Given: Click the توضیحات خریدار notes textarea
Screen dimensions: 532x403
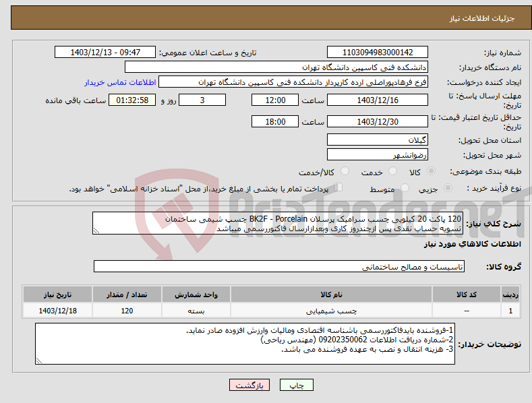Looking at the screenshot, I should tap(245, 344).
